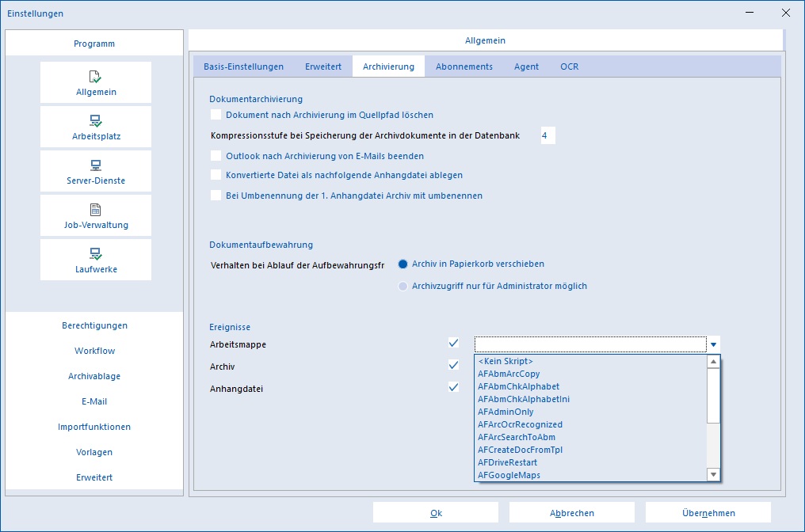Open Erweitert section in left sidebar
Screen dimensions: 805x532
pyautogui.click(x=94, y=477)
